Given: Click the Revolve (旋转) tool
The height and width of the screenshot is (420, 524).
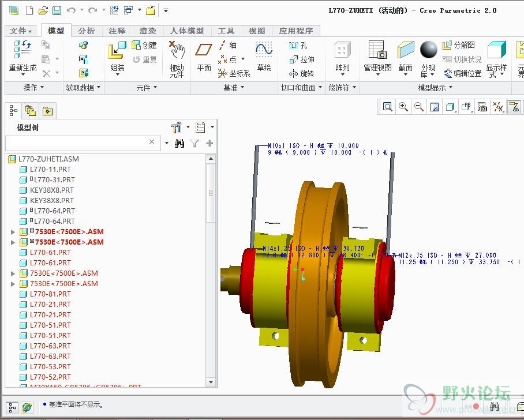Looking at the screenshot, I should (302, 73).
